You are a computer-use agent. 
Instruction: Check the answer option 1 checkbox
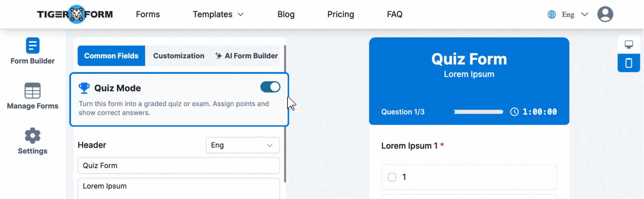coord(392,177)
